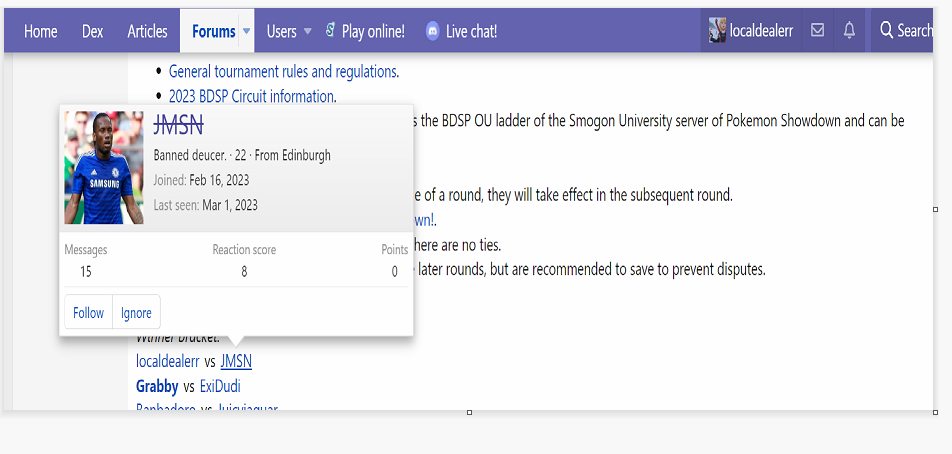This screenshot has height=454, width=952.
Task: Go to the Home tab
Action: 41,31
